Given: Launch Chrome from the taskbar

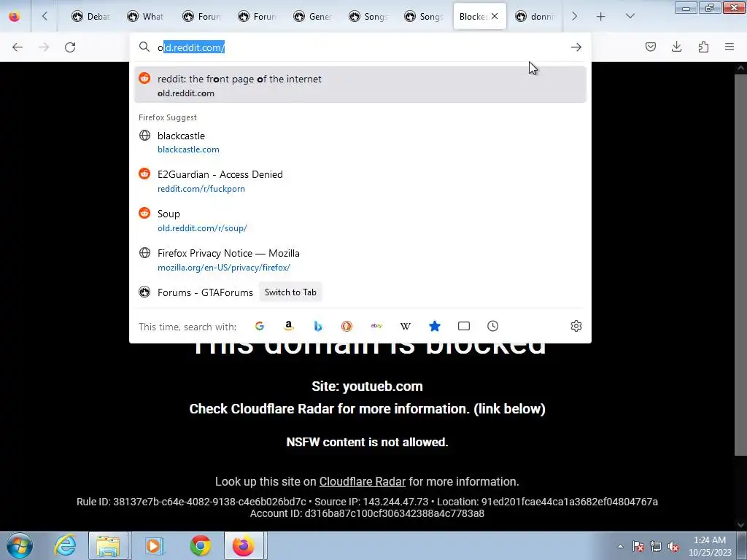Looking at the screenshot, I should coord(200,545).
